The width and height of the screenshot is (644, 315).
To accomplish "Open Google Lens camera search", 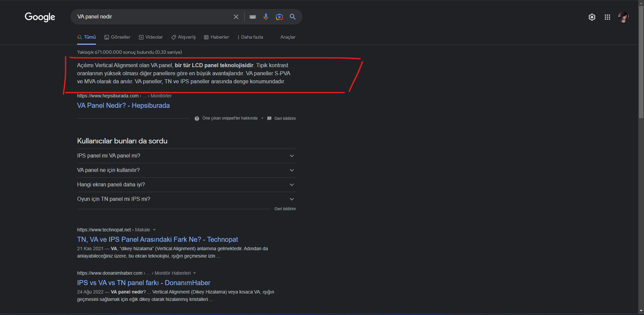I will click(279, 17).
